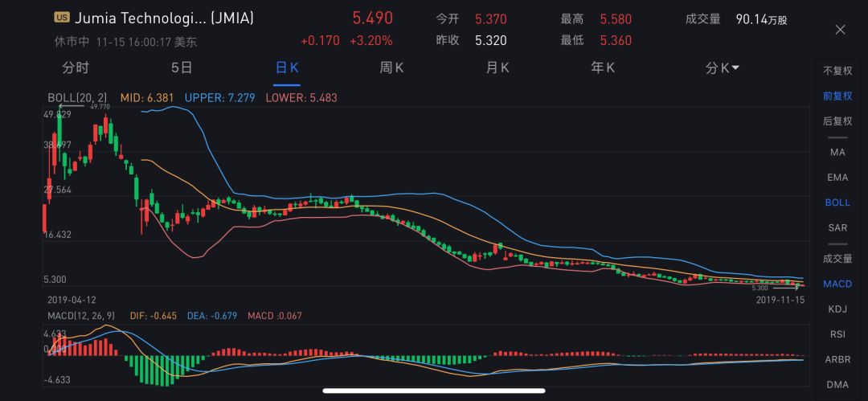Tap the UPPER: 7.279 value

point(219,98)
